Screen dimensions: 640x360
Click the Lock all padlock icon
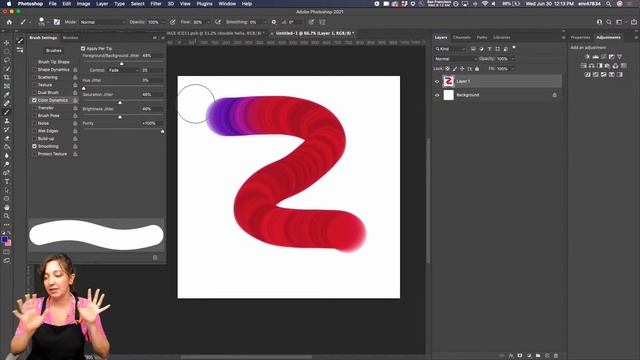tap(477, 69)
